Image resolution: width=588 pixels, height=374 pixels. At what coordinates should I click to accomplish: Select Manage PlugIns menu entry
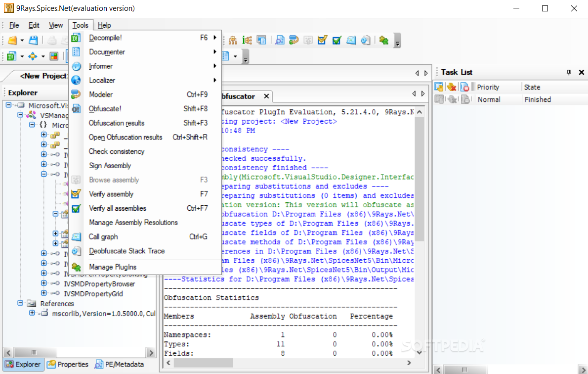[145, 267]
